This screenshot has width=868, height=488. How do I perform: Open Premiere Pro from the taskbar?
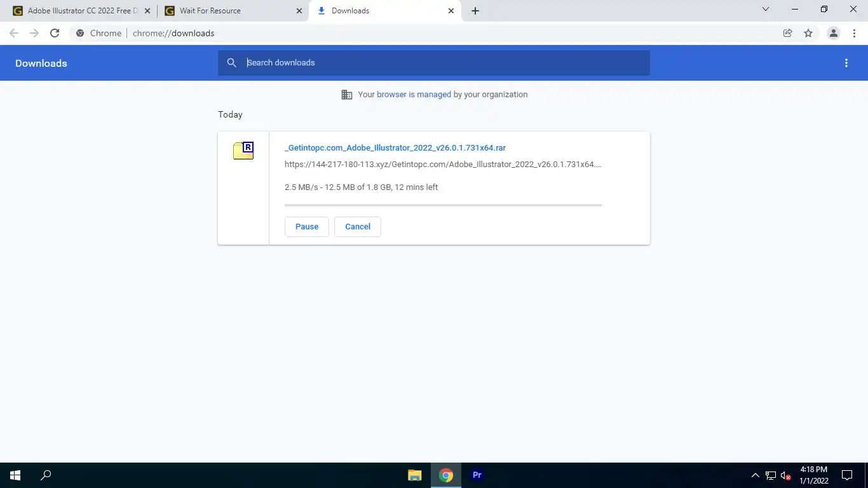coord(477,475)
